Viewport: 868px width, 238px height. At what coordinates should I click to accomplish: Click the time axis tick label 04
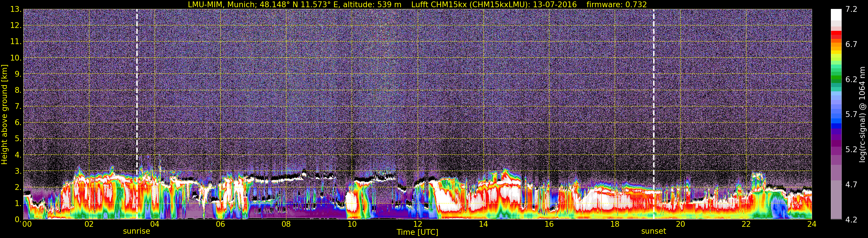[x=155, y=224]
